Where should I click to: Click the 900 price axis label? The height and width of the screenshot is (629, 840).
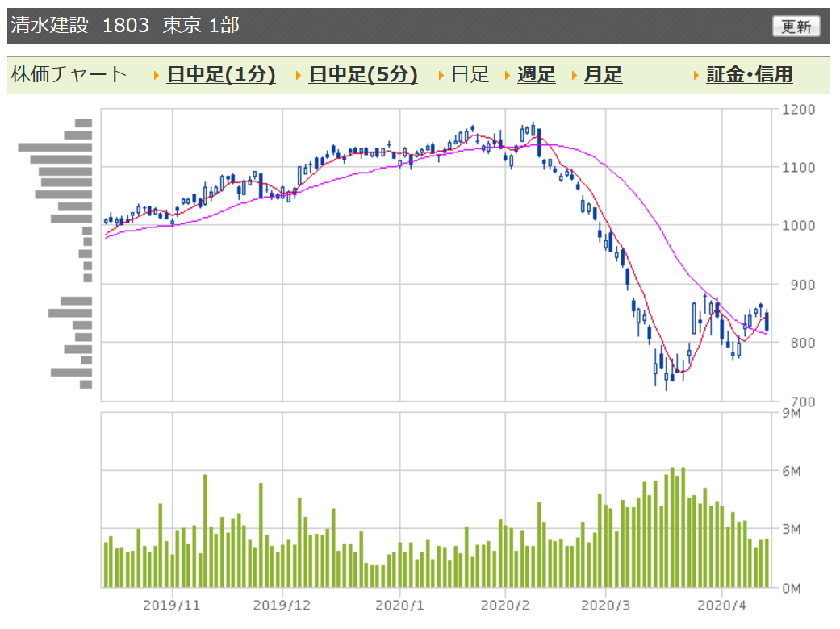click(x=803, y=284)
